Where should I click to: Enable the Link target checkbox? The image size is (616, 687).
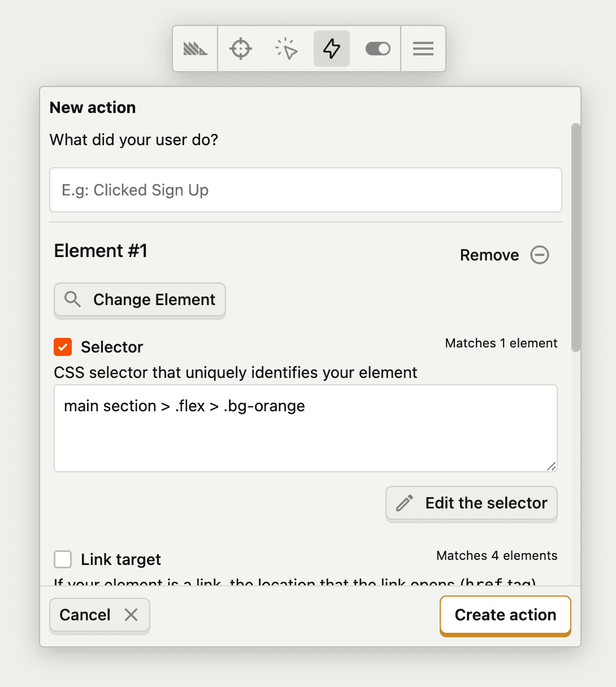pyautogui.click(x=63, y=559)
